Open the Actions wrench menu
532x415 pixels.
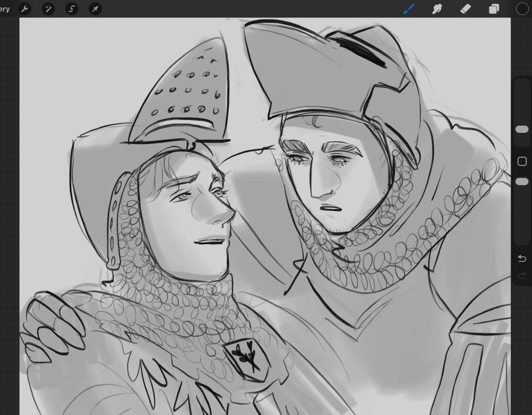coord(25,9)
